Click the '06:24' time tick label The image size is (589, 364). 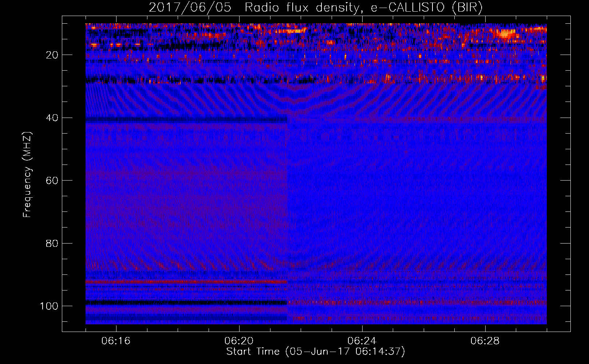tap(362, 341)
